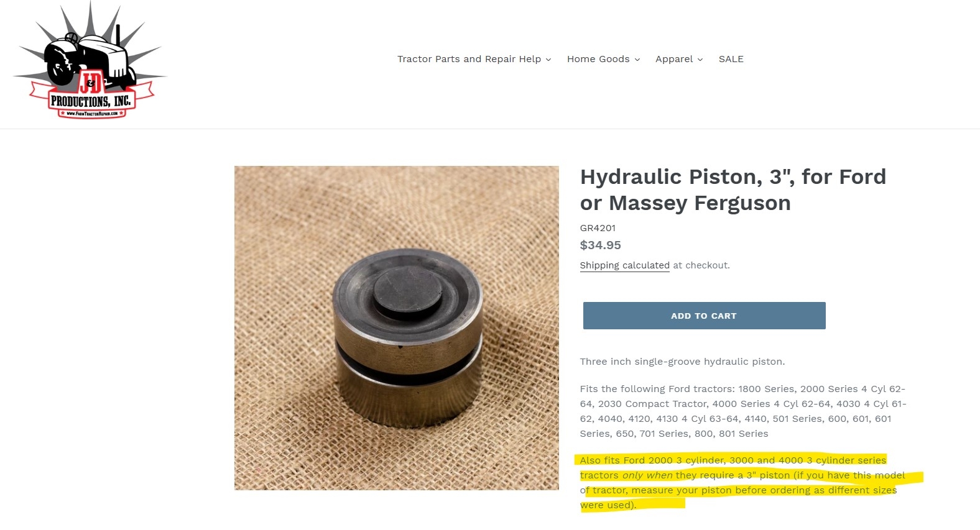The height and width of the screenshot is (530, 980).
Task: Click the italic 'only when' text
Action: coord(647,475)
